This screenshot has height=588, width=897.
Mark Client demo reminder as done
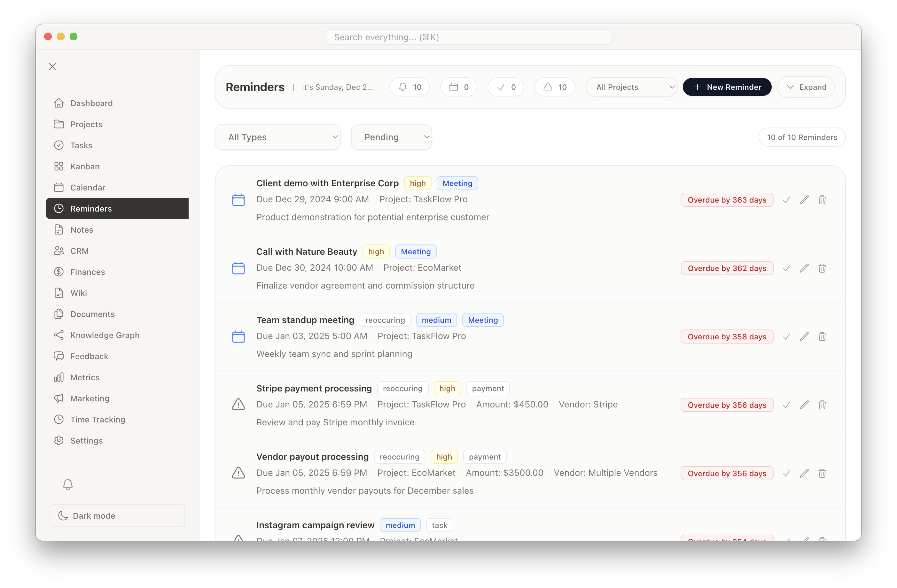point(786,200)
